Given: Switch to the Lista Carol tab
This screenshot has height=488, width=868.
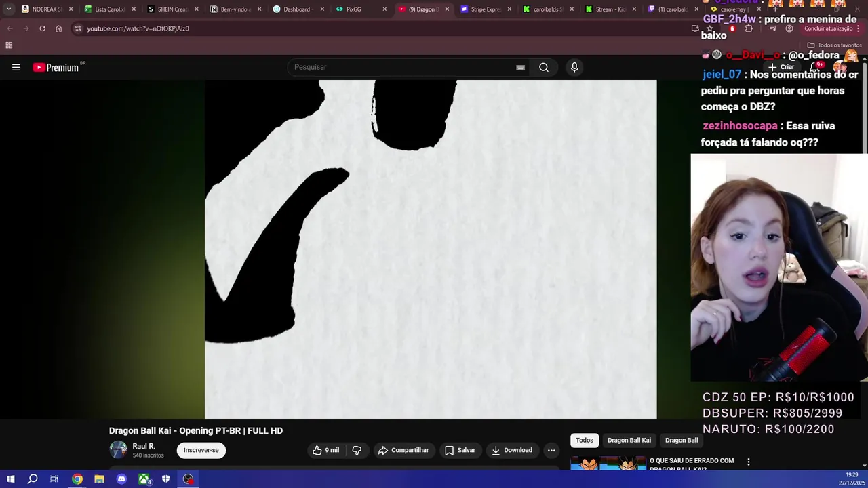Looking at the screenshot, I should [108, 9].
